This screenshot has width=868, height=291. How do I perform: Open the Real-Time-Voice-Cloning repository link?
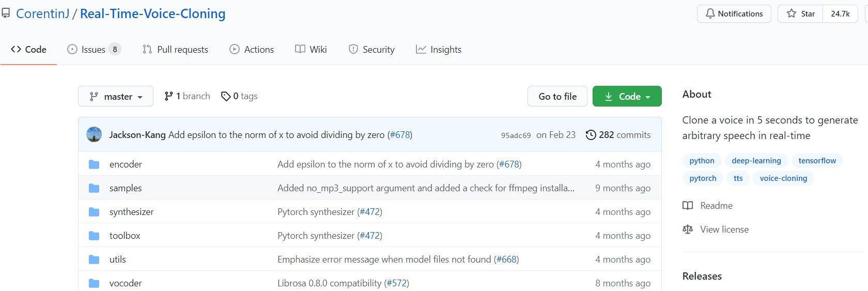(153, 13)
